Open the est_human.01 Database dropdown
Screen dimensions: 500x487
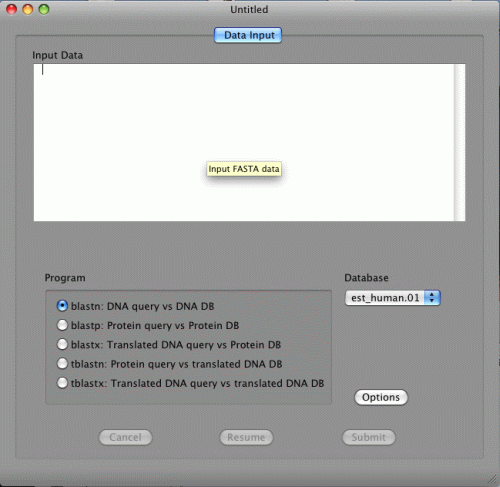point(393,298)
